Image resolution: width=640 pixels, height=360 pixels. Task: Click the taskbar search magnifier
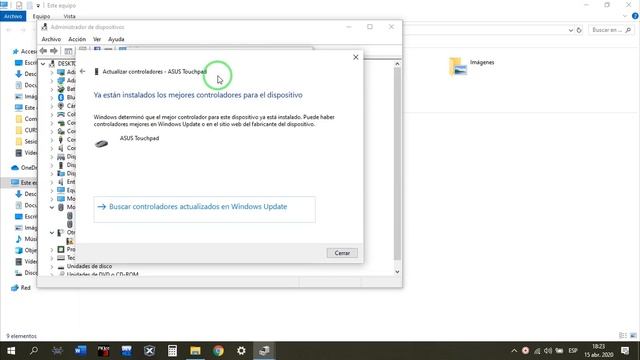34,351
